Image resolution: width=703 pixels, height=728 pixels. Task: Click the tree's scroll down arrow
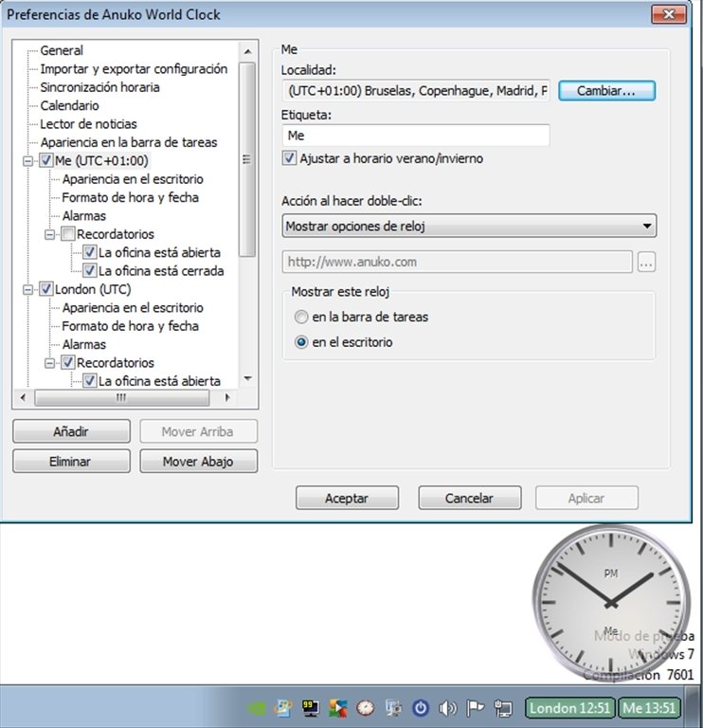point(248,378)
